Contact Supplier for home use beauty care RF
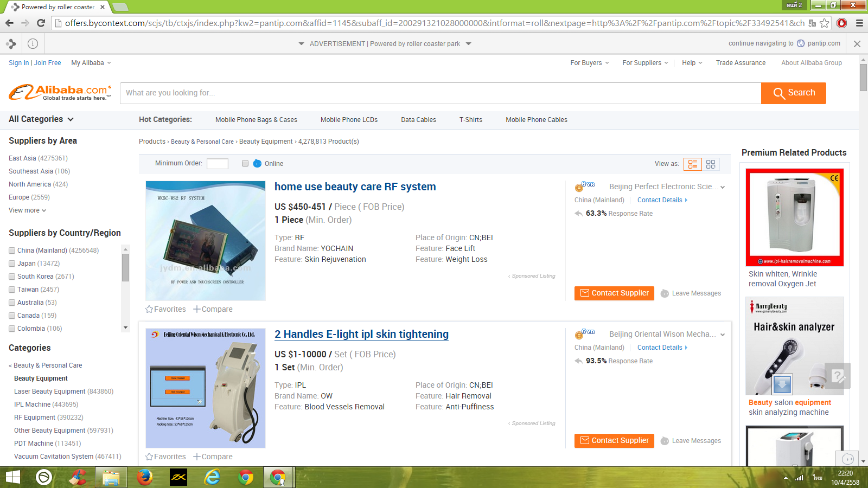Viewport: 868px width, 488px height. click(614, 293)
